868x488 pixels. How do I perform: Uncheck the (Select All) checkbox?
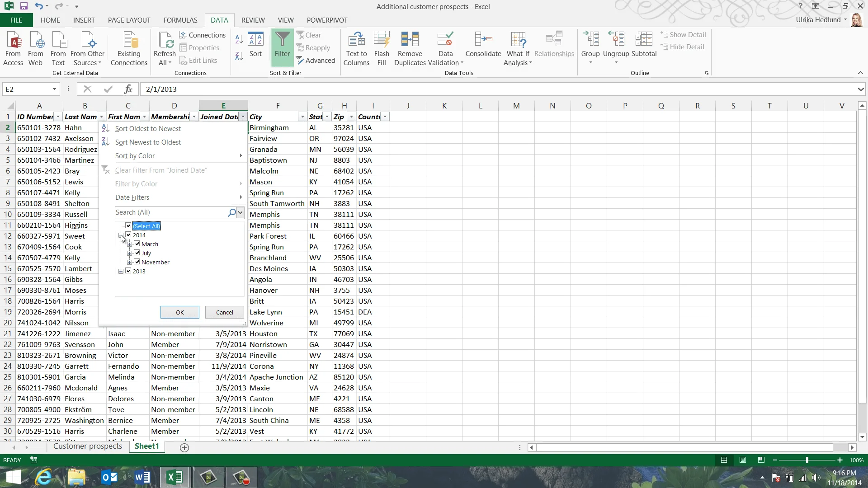pos(128,226)
